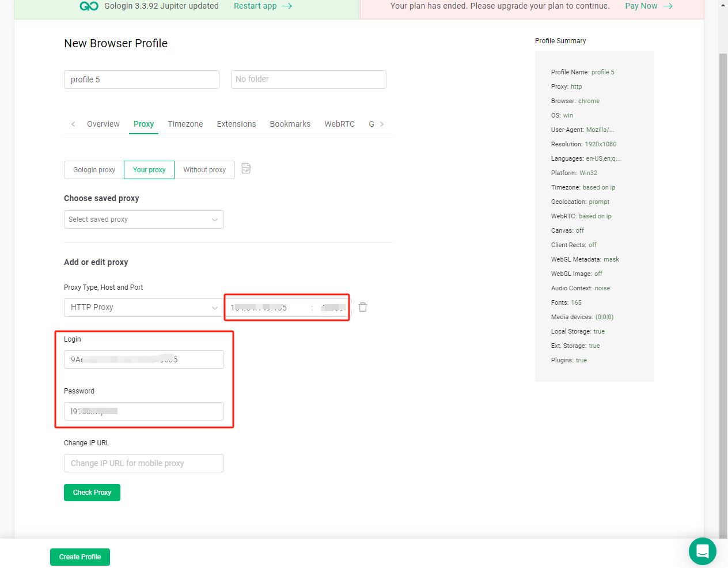Click the Canvas: off summary line
This screenshot has width=728, height=568.
[x=568, y=230]
